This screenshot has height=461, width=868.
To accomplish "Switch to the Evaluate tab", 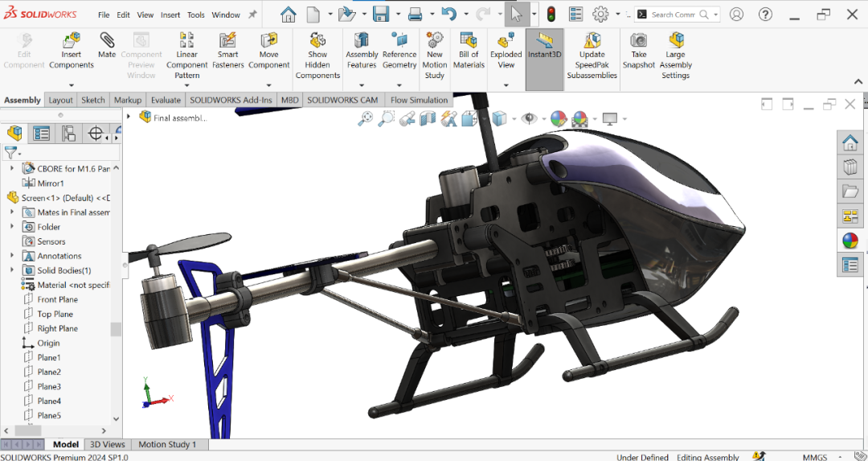I will (166, 100).
